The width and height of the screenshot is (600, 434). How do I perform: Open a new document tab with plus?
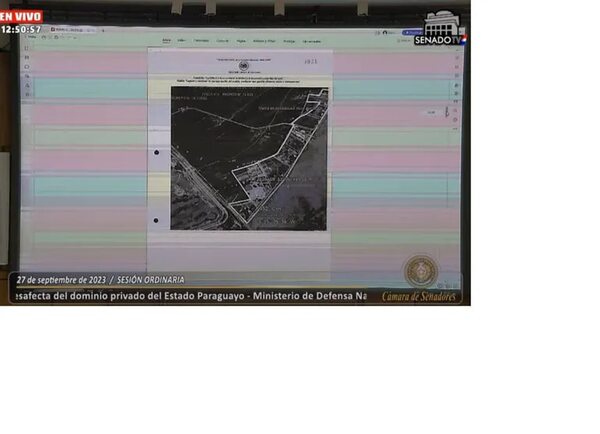click(103, 30)
